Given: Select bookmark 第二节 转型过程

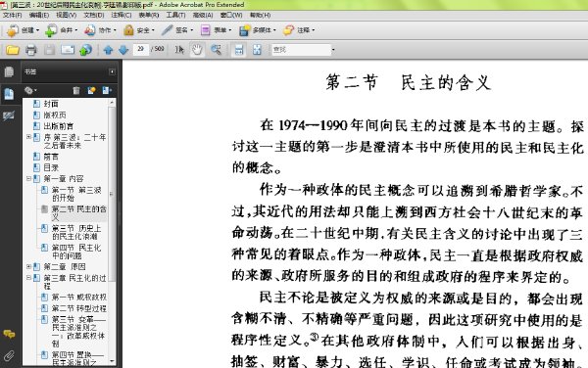Looking at the screenshot, I should click(x=78, y=308).
